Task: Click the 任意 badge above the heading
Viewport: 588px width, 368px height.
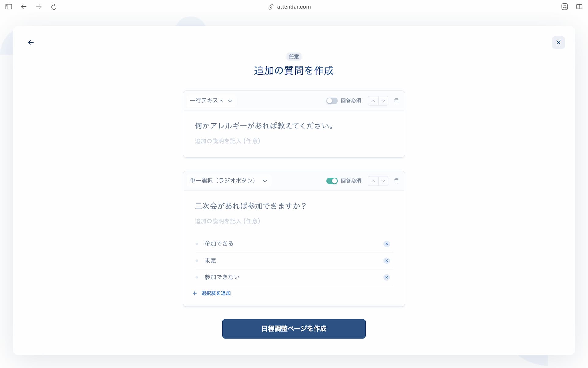Action: coord(294,56)
